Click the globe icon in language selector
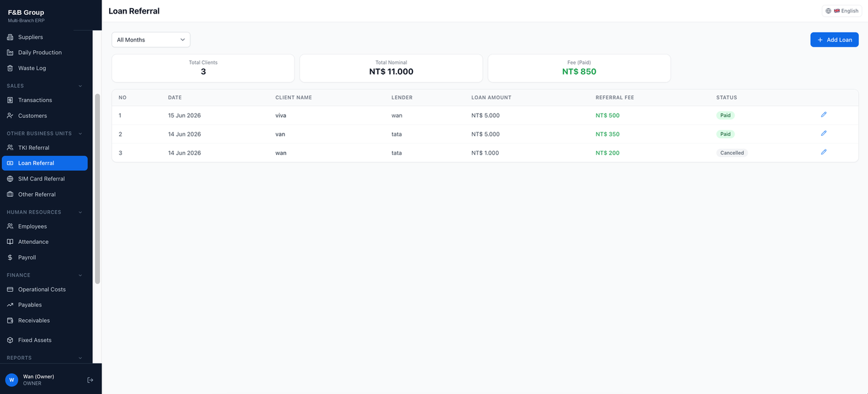This screenshot has height=394, width=868. click(x=828, y=11)
